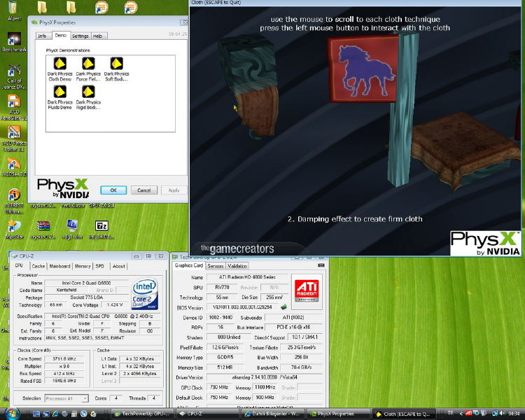Click the TR language indicator in the taskbar
Image resolution: width=525 pixels, height=420 pixels.
tap(451, 413)
